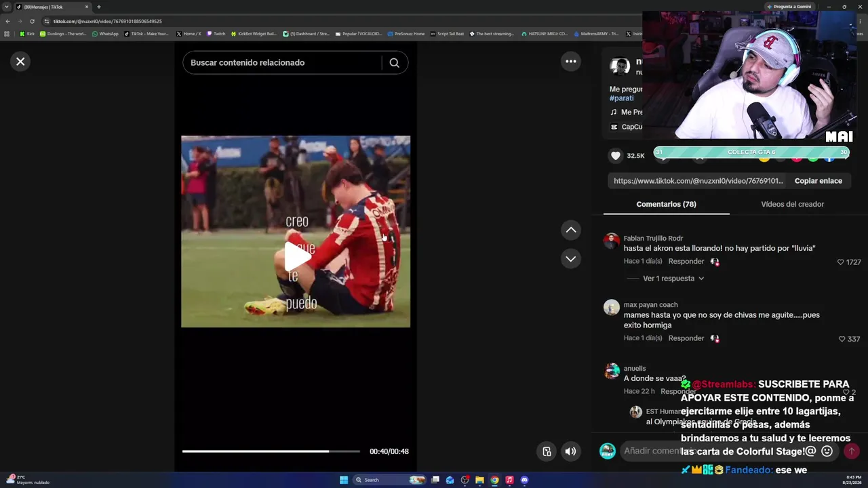
Task: Select the Mensajes | TikTok browser tab
Action: coord(53,7)
